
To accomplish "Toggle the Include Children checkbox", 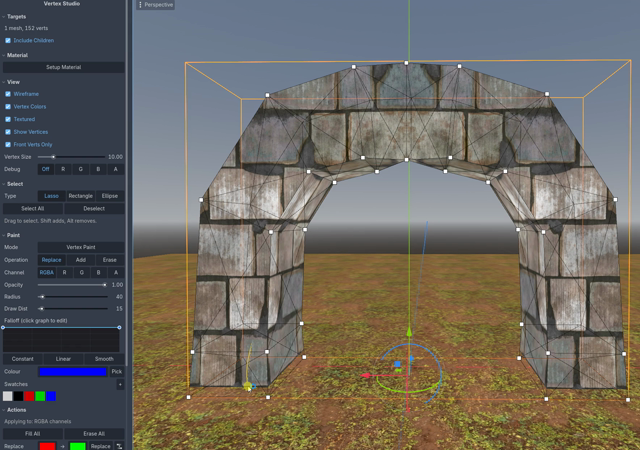I will tap(8, 40).
